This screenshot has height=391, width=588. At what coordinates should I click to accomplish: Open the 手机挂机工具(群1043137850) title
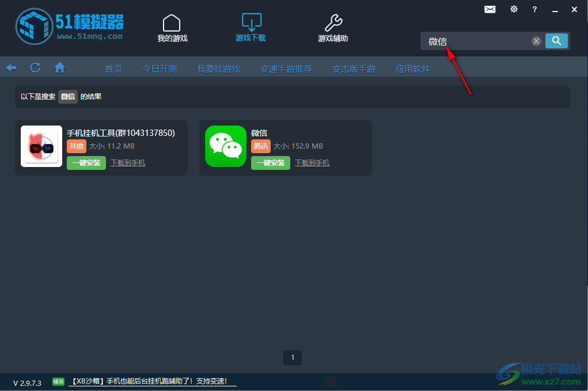pos(121,133)
